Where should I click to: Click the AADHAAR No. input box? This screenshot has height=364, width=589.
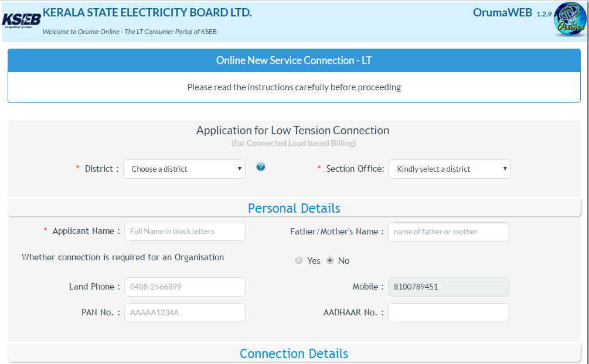(x=448, y=312)
